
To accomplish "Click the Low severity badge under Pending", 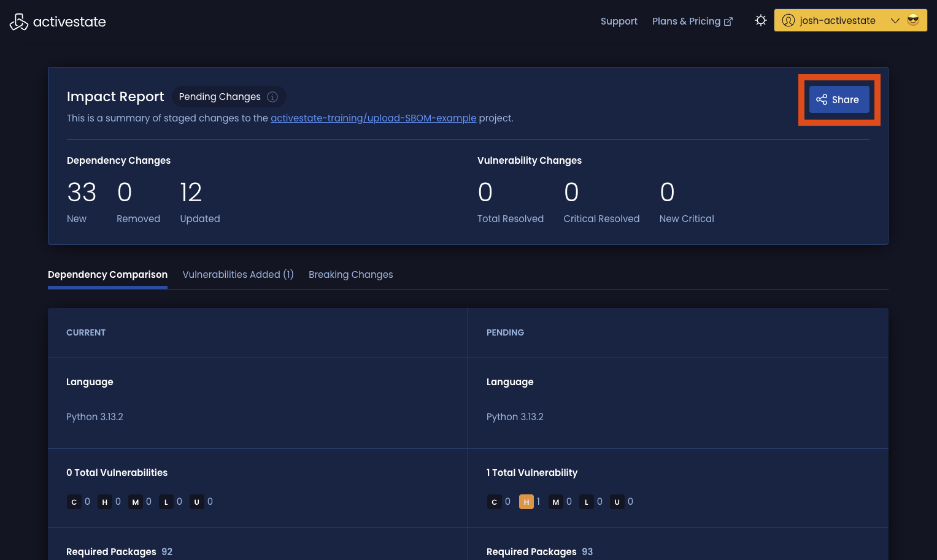I will point(586,502).
